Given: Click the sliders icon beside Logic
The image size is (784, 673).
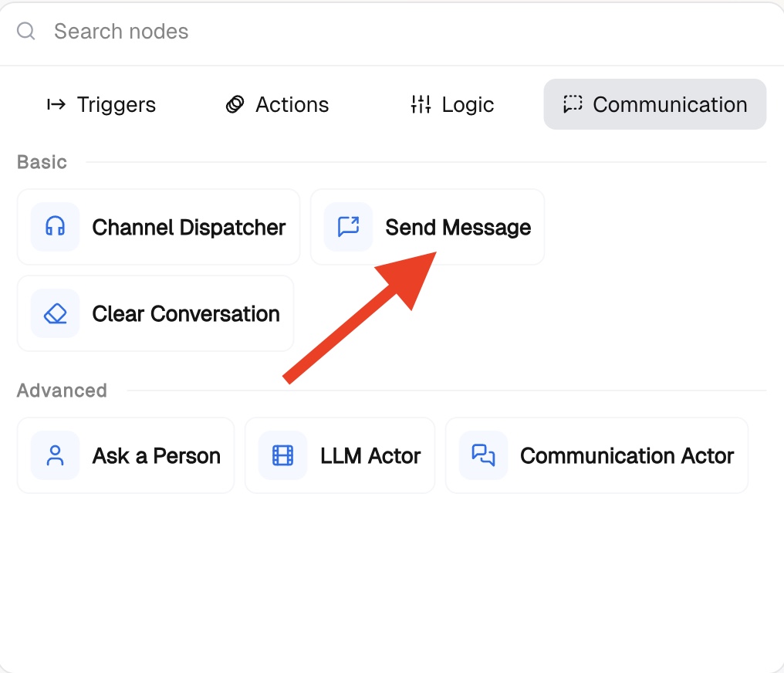Looking at the screenshot, I should tap(421, 104).
